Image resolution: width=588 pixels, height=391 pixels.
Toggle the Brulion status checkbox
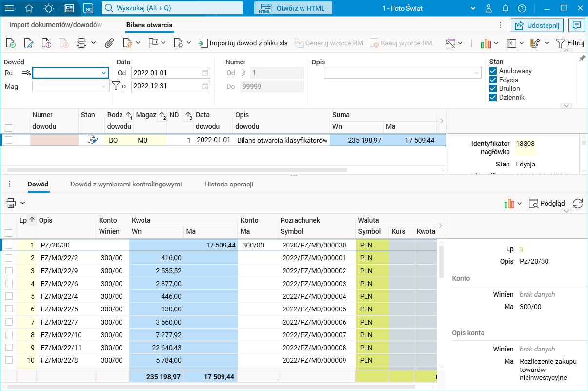tap(493, 89)
